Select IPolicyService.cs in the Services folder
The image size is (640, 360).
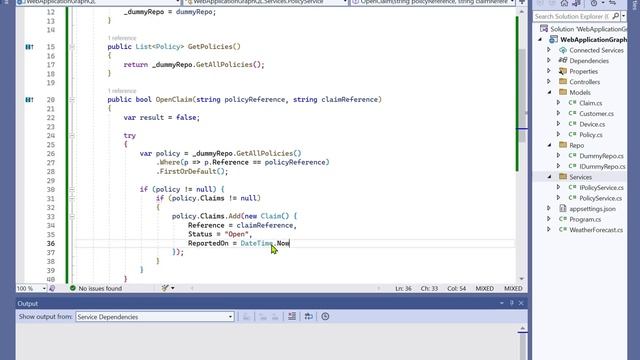(601, 188)
